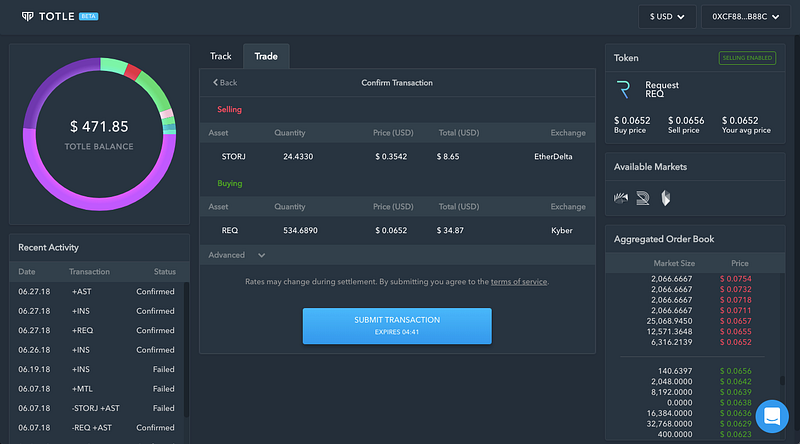Click the Recent Activity scrollbar
800x444 pixels.
(x=186, y=350)
